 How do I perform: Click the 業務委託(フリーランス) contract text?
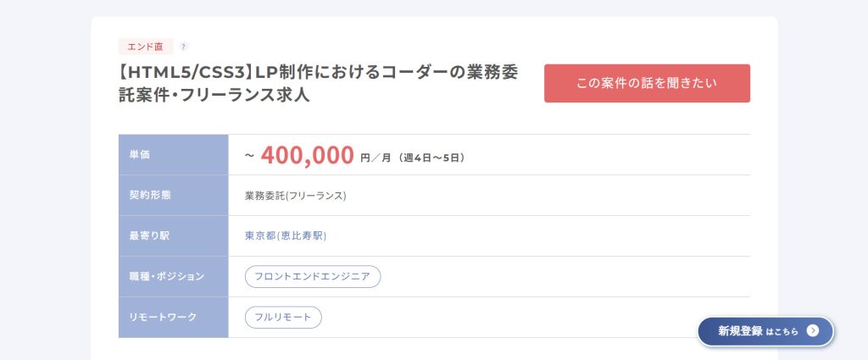click(295, 196)
